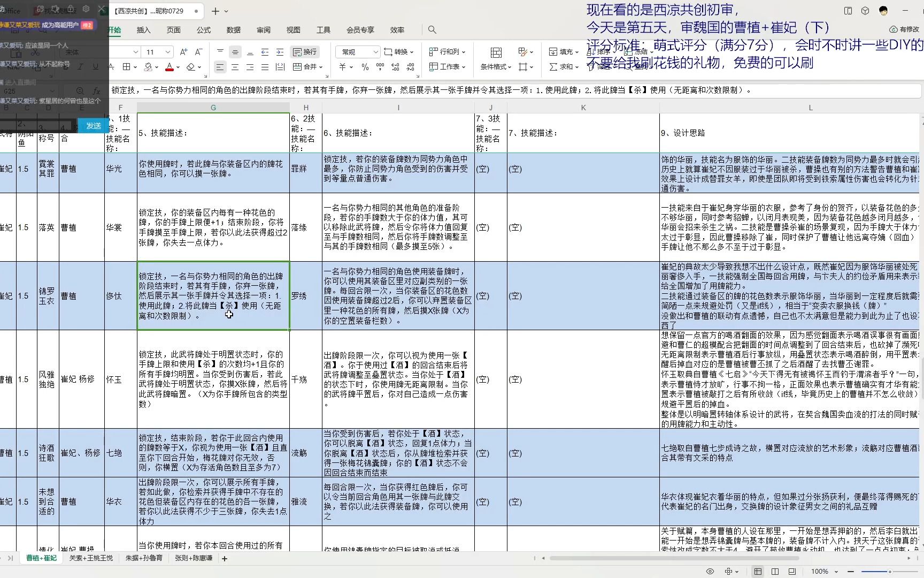Switch to sheet 朱据+孙鲁育

point(144,558)
